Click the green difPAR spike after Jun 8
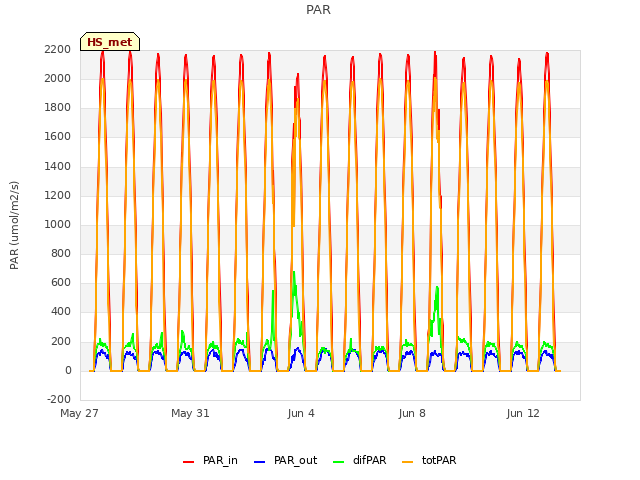 tap(437, 298)
